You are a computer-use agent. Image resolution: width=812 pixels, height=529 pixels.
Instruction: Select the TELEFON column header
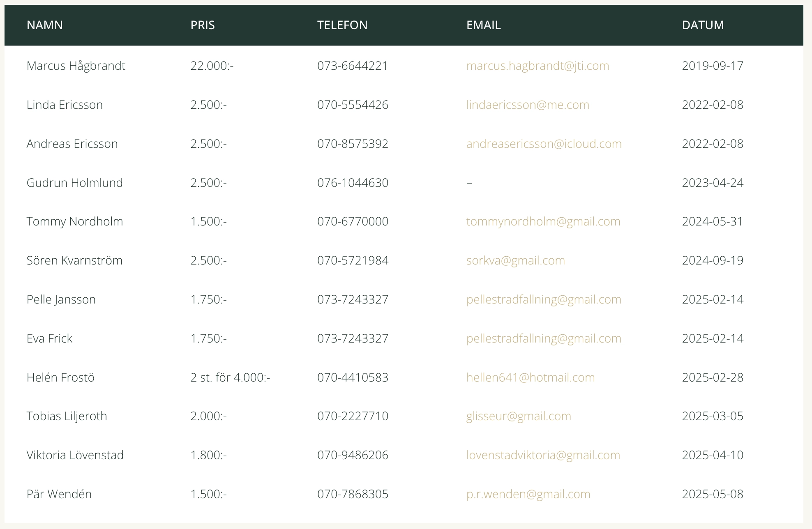pos(342,25)
